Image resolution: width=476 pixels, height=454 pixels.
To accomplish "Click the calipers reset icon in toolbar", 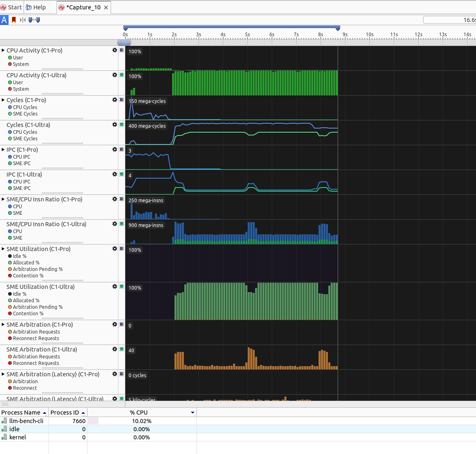I will [34, 20].
